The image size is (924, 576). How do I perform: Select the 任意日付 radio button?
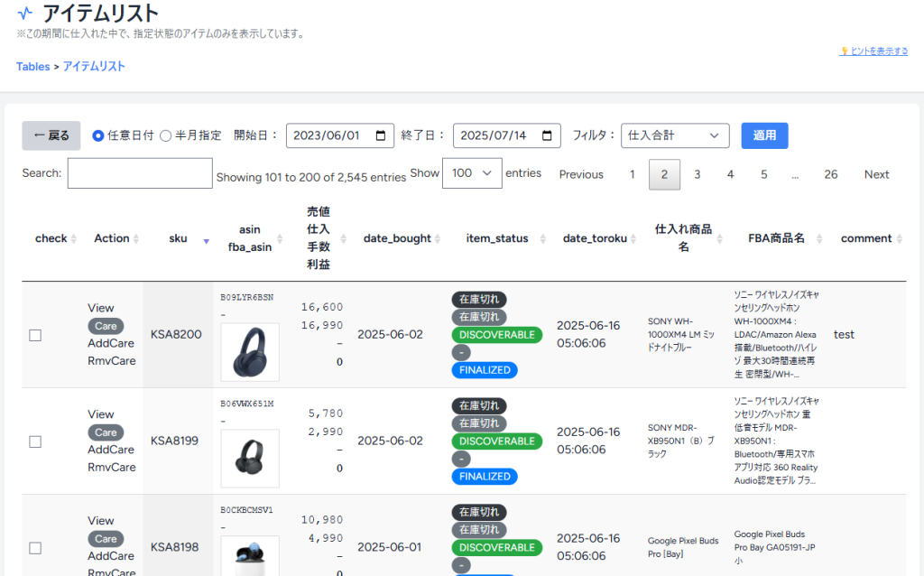coord(98,135)
